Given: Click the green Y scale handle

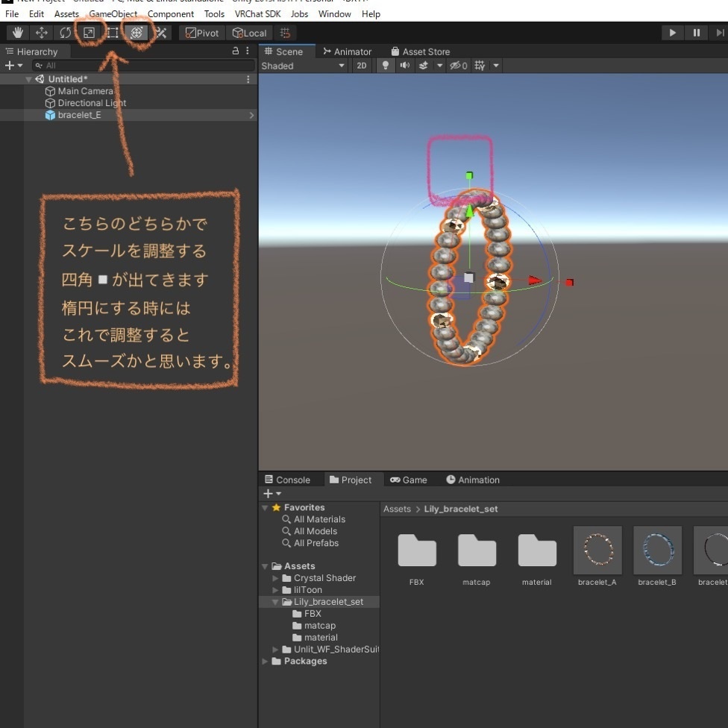Looking at the screenshot, I should [x=469, y=175].
